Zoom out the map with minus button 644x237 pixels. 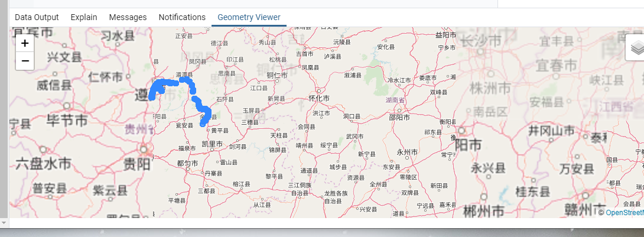click(x=25, y=61)
